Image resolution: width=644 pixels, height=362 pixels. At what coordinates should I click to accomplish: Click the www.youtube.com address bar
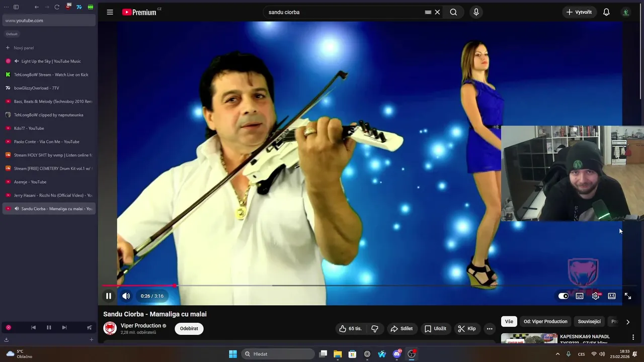click(x=49, y=21)
